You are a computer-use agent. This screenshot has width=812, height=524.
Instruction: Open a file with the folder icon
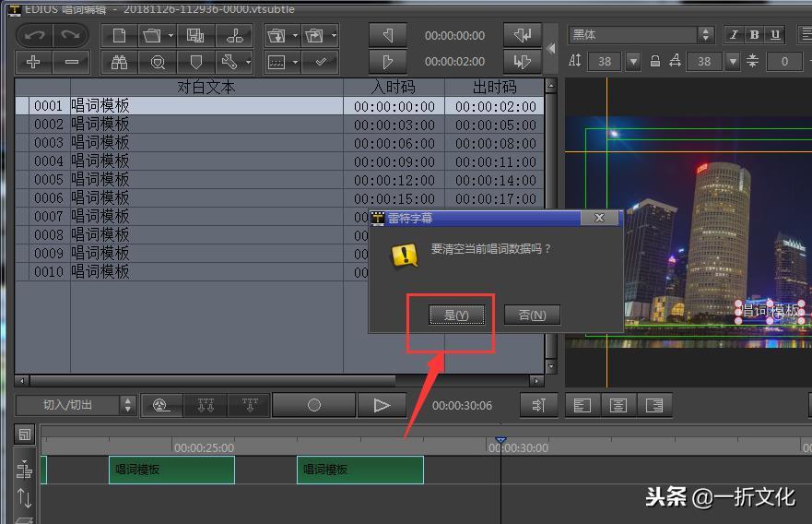(x=152, y=36)
